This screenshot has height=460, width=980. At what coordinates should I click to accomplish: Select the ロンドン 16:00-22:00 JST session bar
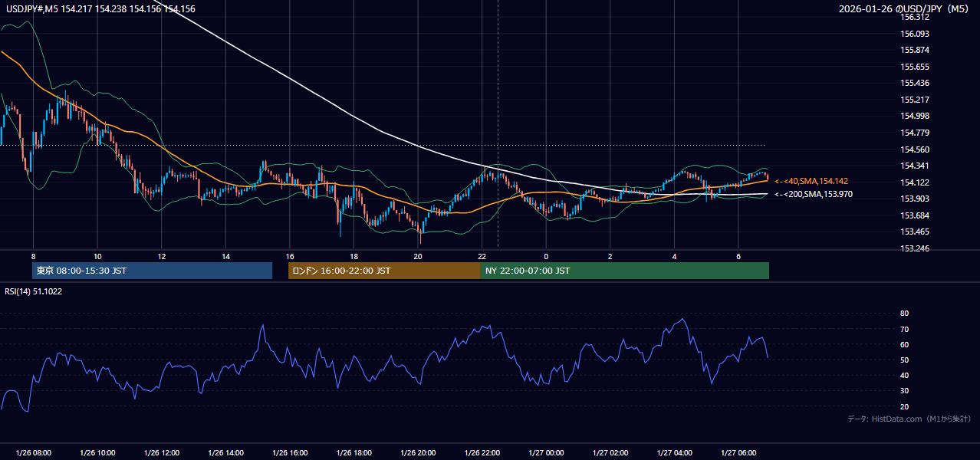(384, 271)
